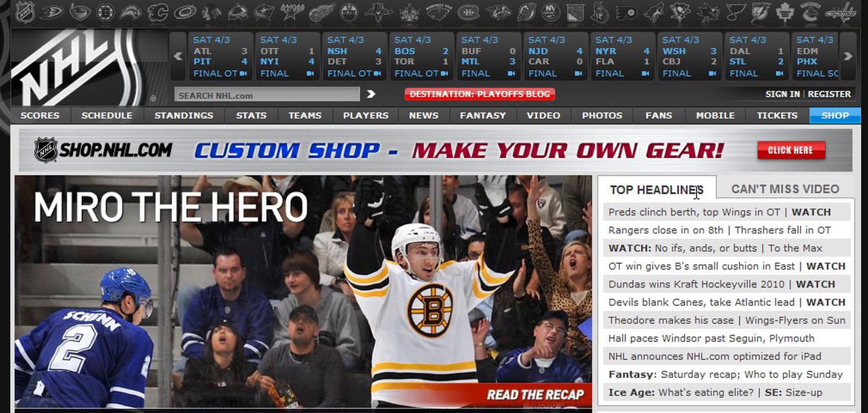868x413 pixels.
Task: Open 'Rangers close in on 8th' headline
Action: (x=666, y=230)
